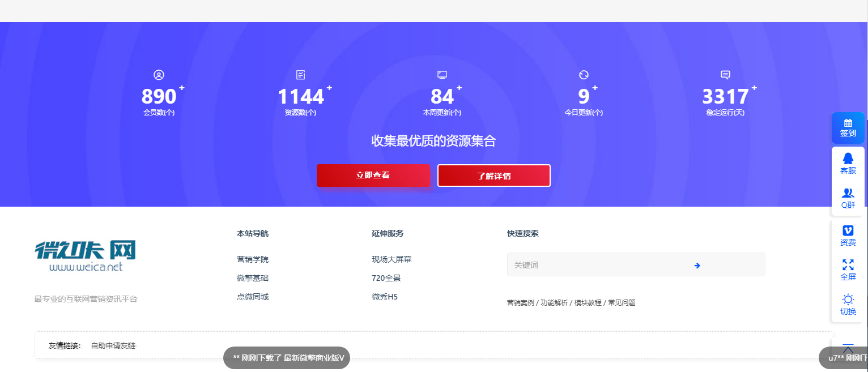The image size is (868, 372).
Task: Open the 资费 pricing icon
Action: point(848,230)
